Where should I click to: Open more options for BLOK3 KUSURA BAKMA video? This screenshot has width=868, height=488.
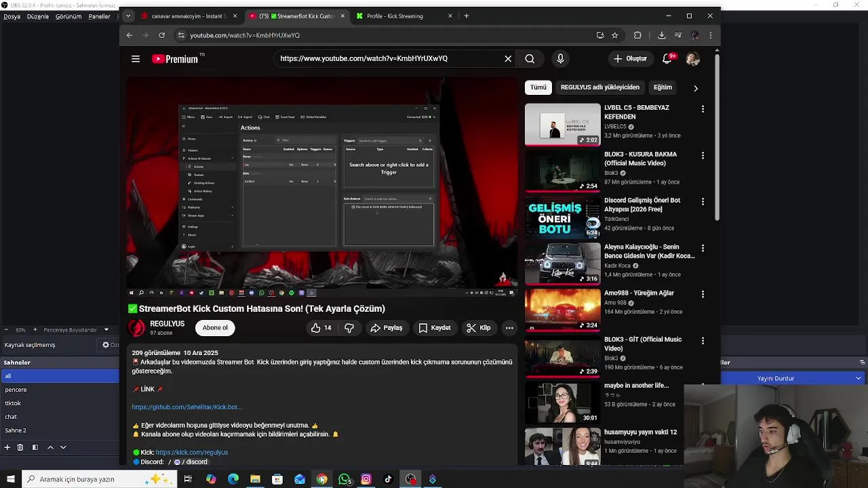point(703,156)
